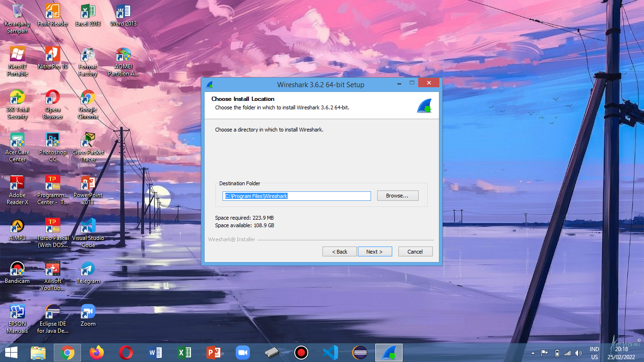The height and width of the screenshot is (362, 644).
Task: Show hidden system tray icons
Action: click(x=533, y=353)
